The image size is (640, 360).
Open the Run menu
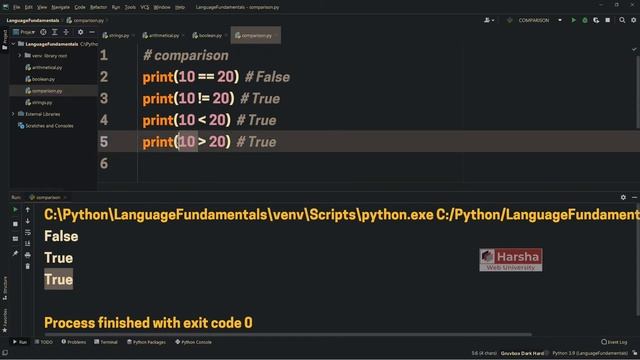[116, 7]
